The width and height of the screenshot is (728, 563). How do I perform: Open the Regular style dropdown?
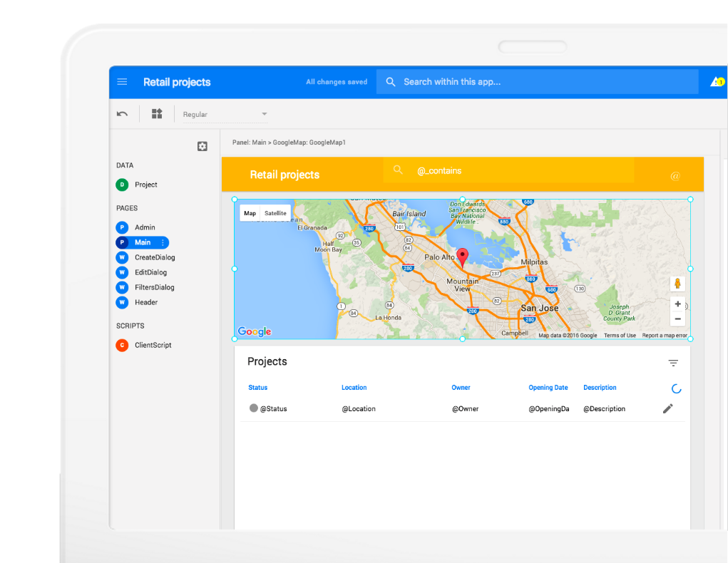225,114
